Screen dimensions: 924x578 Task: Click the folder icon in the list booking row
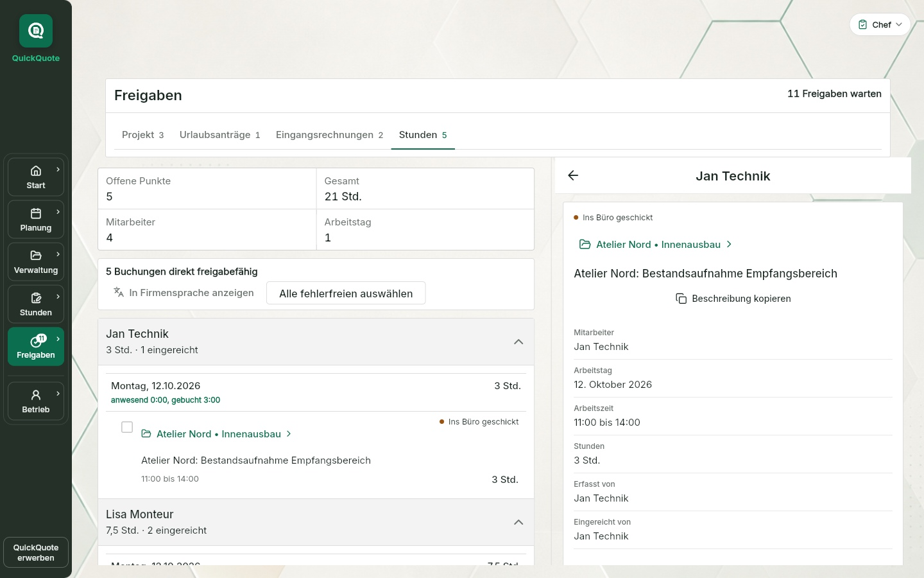[x=146, y=434]
